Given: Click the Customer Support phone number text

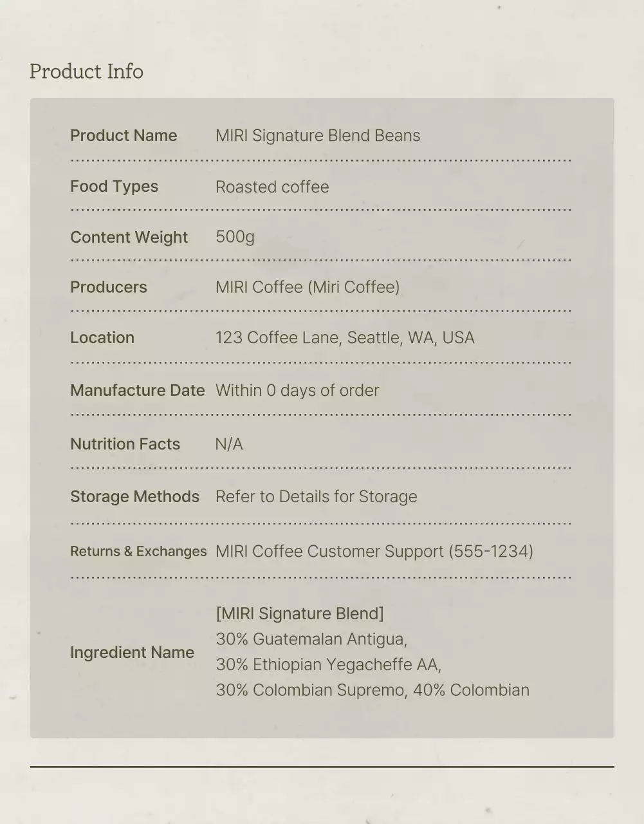Looking at the screenshot, I should click(x=374, y=552).
